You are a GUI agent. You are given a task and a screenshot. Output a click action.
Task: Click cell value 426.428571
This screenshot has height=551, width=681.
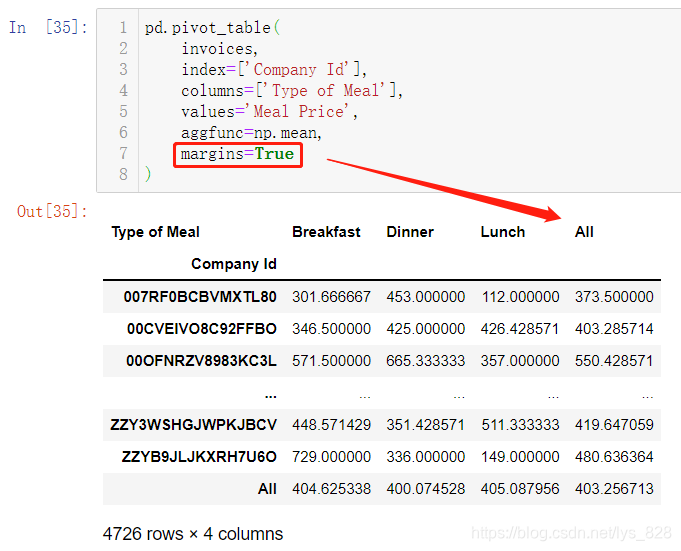[x=520, y=329]
